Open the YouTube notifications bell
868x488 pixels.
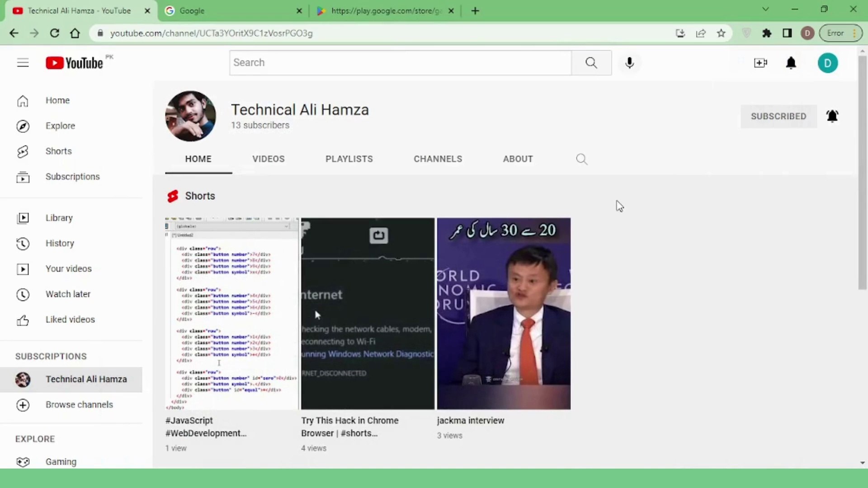coord(791,63)
